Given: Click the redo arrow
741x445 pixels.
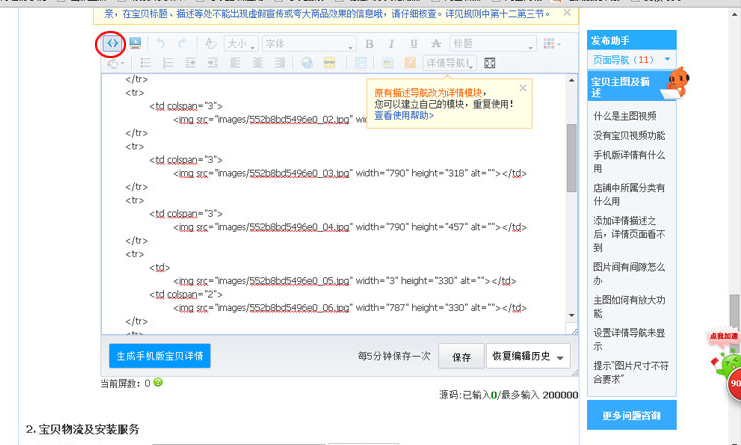Looking at the screenshot, I should 182,43.
